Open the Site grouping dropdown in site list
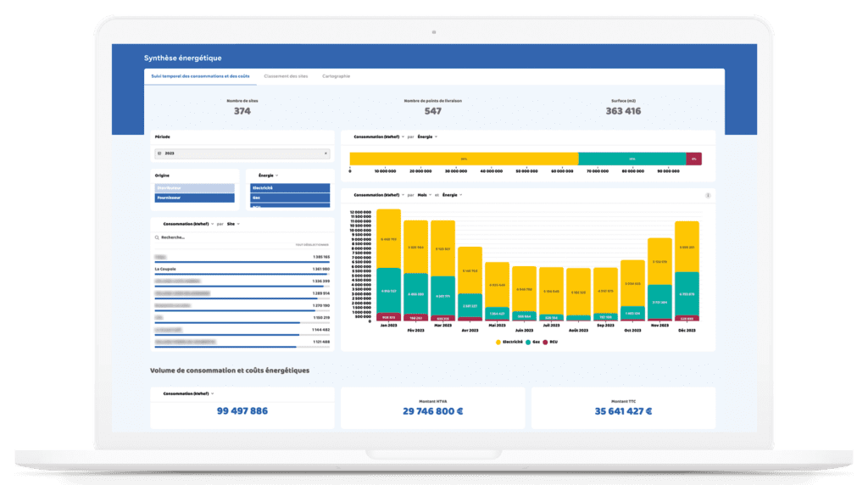This screenshot has height=485, width=868. [233, 224]
